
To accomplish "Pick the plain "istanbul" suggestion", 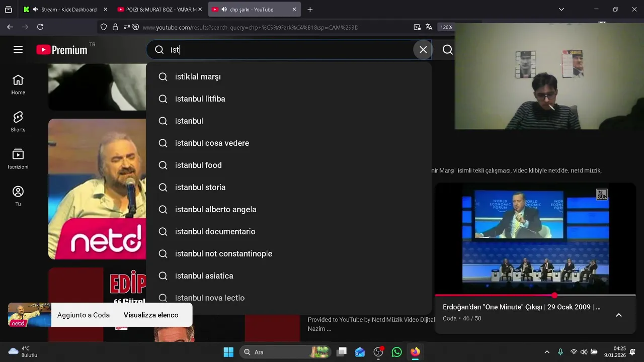I will coord(289,121).
